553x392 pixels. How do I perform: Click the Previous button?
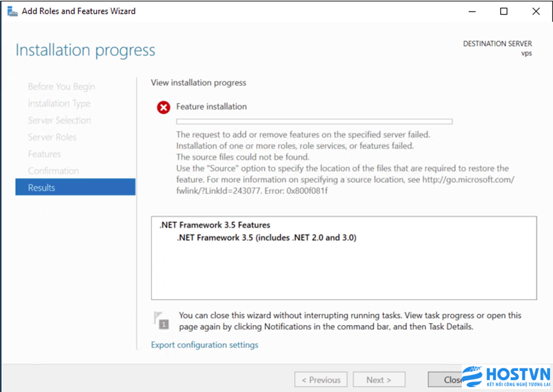tap(321, 380)
